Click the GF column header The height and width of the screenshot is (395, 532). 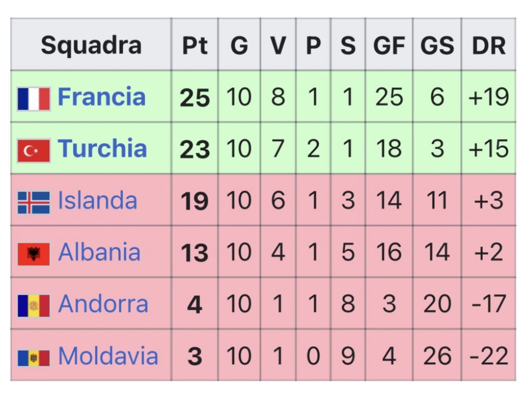click(389, 45)
